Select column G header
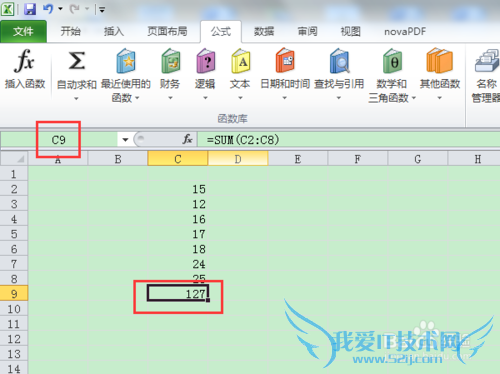 tap(418, 159)
